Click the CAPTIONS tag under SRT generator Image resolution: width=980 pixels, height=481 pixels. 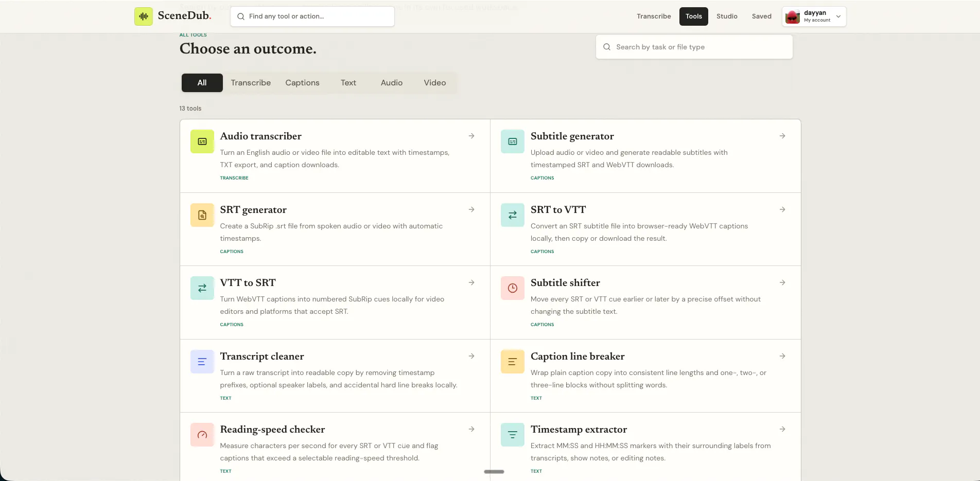pos(232,252)
